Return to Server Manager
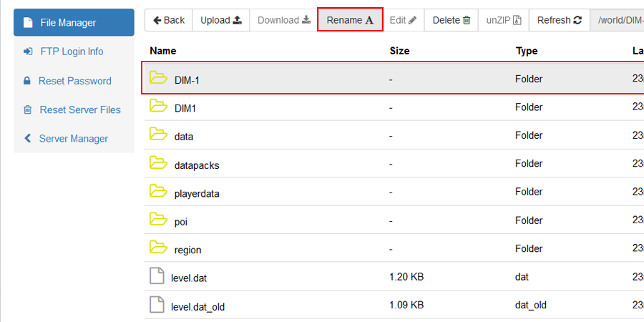The width and height of the screenshot is (644, 322). tap(74, 139)
